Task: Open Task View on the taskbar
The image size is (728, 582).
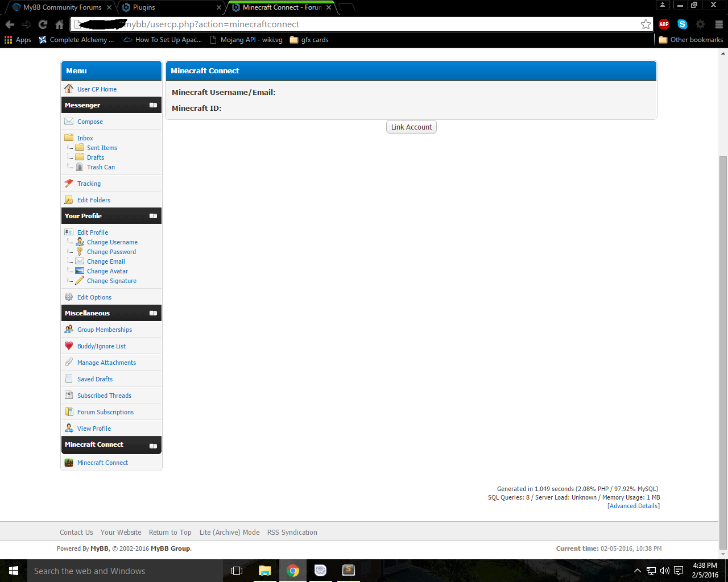Action: (237, 571)
